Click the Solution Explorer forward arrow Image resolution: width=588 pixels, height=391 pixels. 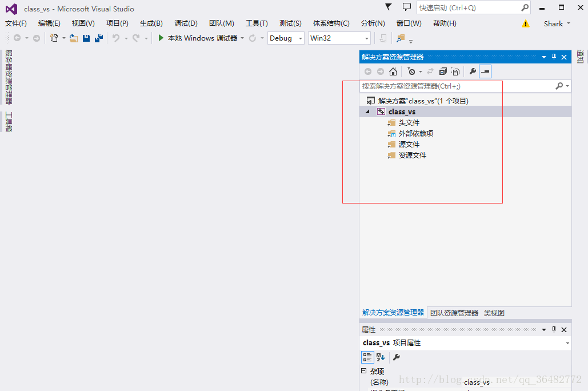click(x=380, y=71)
